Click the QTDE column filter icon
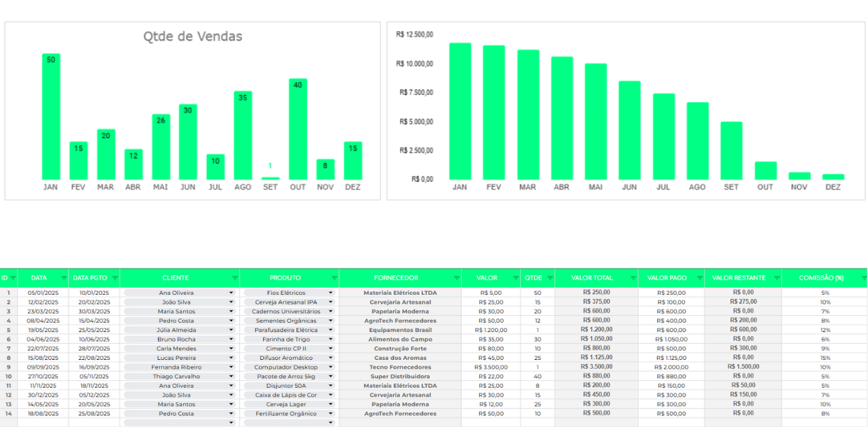The image size is (868, 427). point(549,278)
